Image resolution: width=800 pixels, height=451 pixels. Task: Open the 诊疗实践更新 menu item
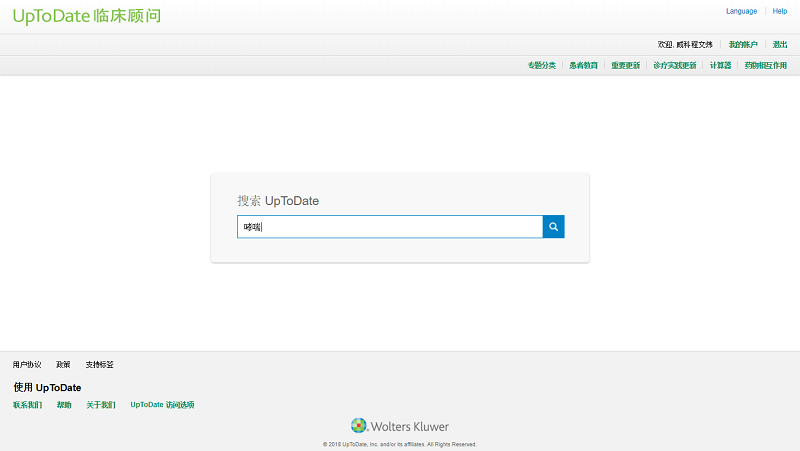tap(674, 65)
